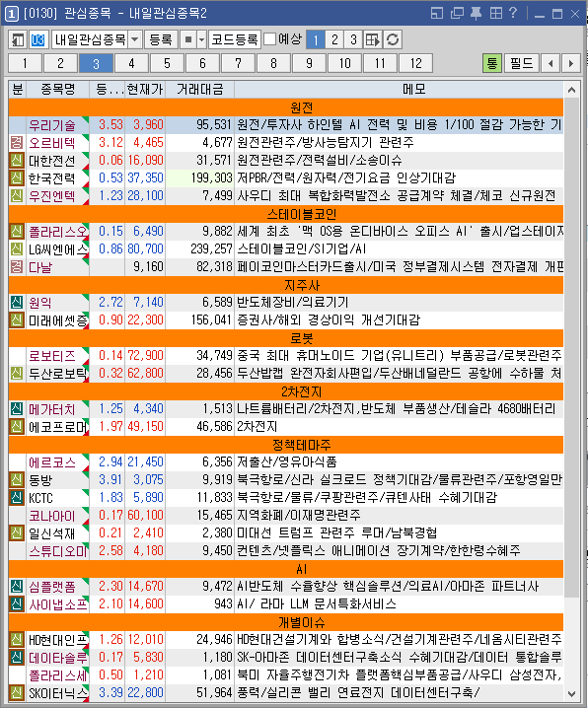588x708 pixels.
Task: Toggle the green 통 button
Action: 491,63
